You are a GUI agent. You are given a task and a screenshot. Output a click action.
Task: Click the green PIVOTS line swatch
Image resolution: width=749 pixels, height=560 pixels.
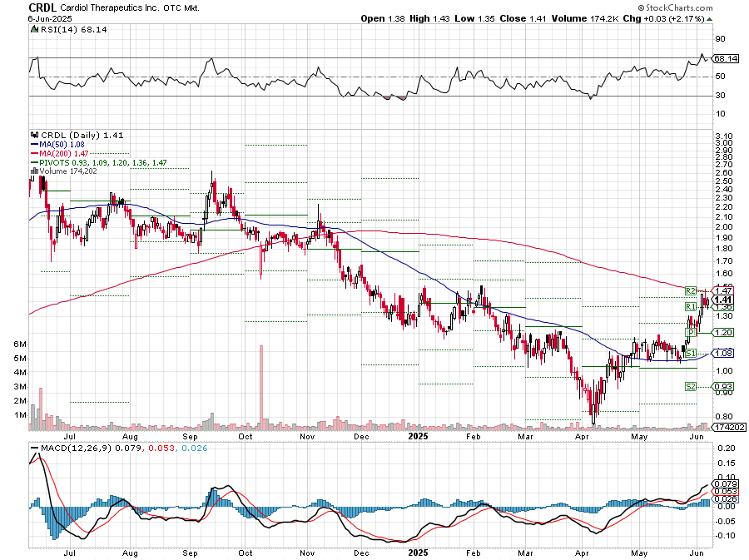34,163
